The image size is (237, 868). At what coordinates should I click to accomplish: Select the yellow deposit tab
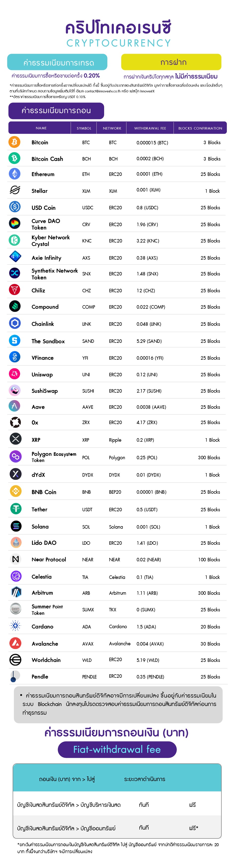(171, 62)
